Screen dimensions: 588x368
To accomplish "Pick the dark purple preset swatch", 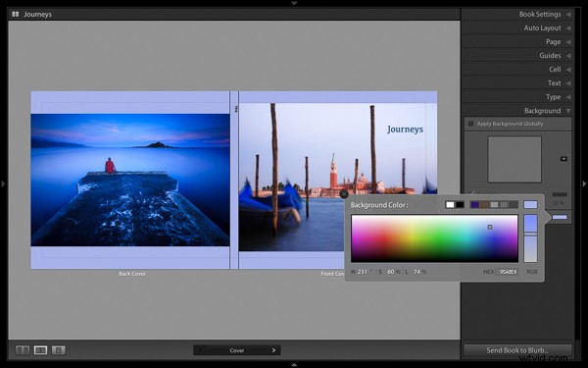I will tap(474, 205).
